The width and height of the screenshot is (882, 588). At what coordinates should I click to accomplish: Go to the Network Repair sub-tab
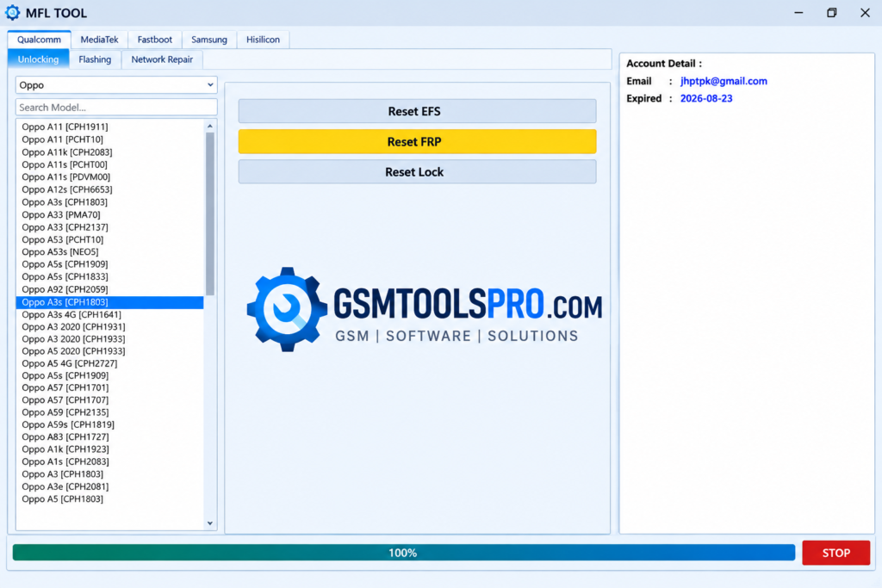(162, 59)
